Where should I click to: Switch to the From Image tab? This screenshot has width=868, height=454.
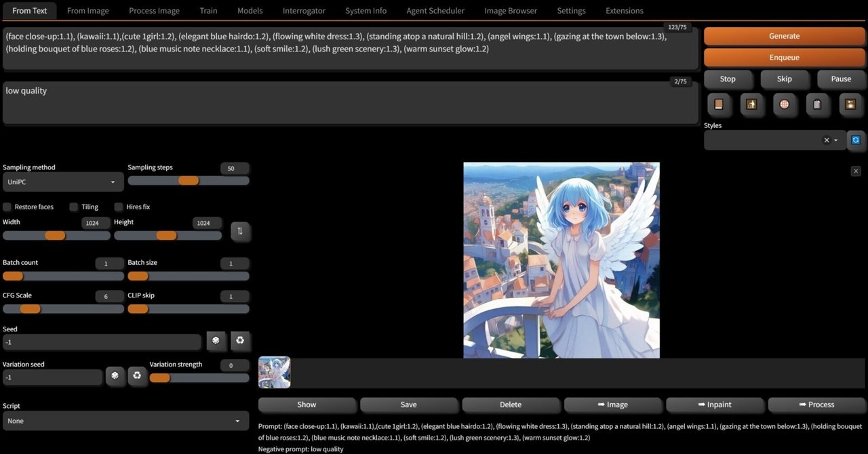pos(87,10)
